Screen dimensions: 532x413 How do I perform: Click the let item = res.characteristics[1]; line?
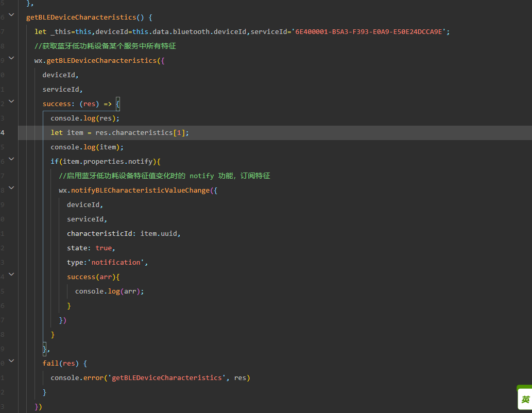click(119, 133)
